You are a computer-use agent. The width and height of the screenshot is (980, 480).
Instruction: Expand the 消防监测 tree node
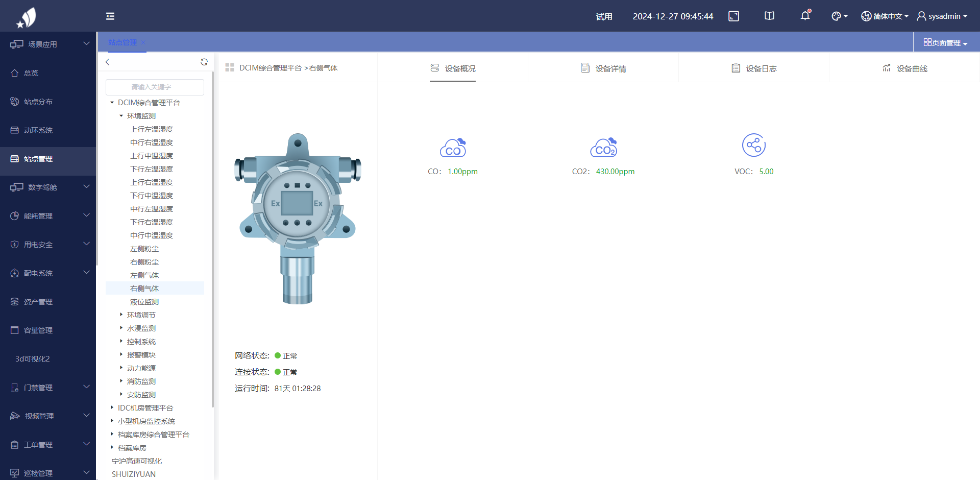coord(121,381)
